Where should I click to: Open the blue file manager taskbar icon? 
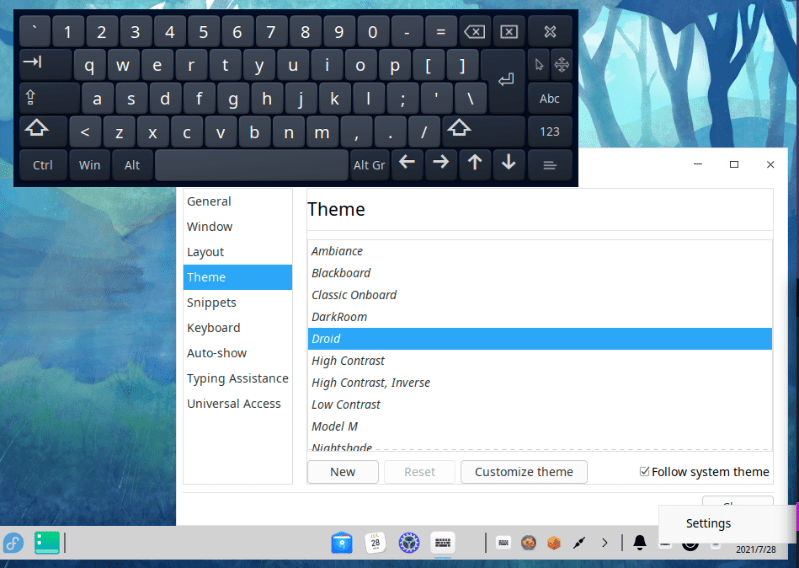(342, 543)
